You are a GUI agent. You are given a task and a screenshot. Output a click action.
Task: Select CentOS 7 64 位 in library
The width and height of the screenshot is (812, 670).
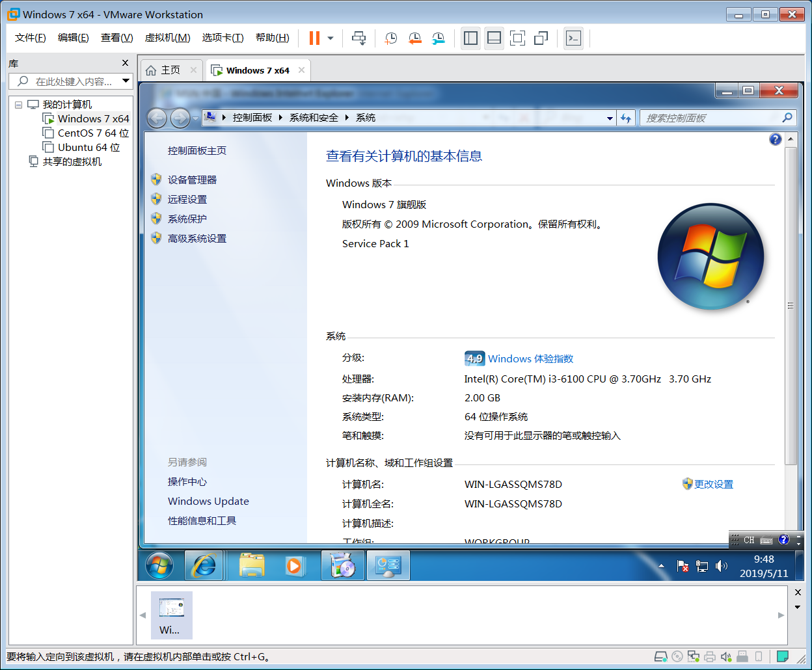93,133
